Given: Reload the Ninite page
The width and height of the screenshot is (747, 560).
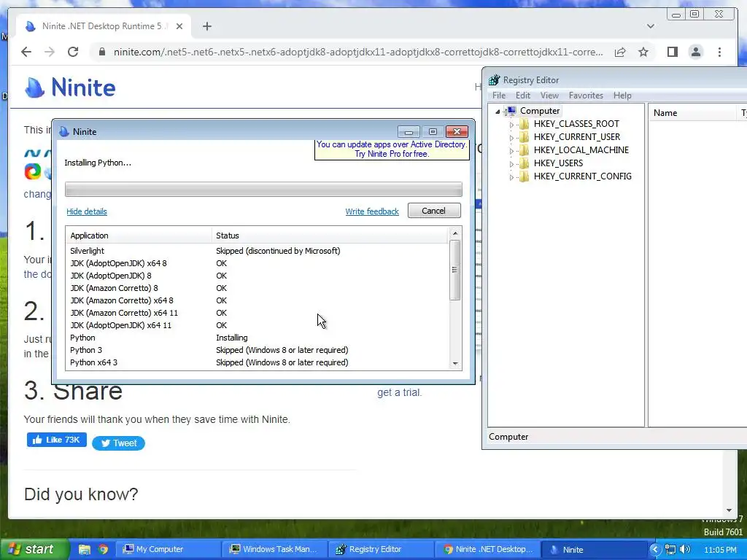Looking at the screenshot, I should click(x=73, y=52).
